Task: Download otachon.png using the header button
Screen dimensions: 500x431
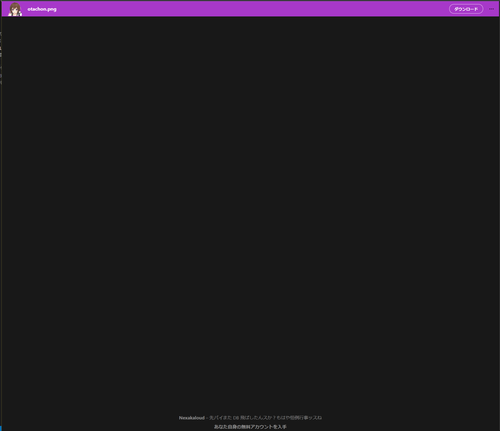Action: [x=466, y=9]
